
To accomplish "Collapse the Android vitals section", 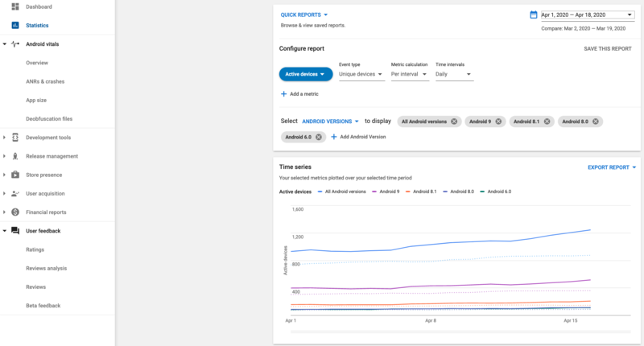I will tap(5, 44).
